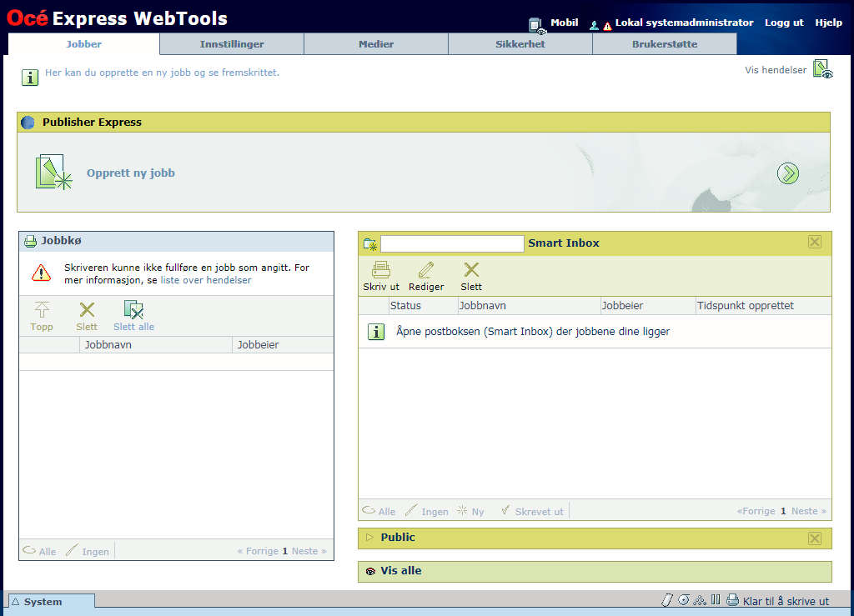
Task: Click info icon in Smart Inbox message
Action: click(x=376, y=332)
